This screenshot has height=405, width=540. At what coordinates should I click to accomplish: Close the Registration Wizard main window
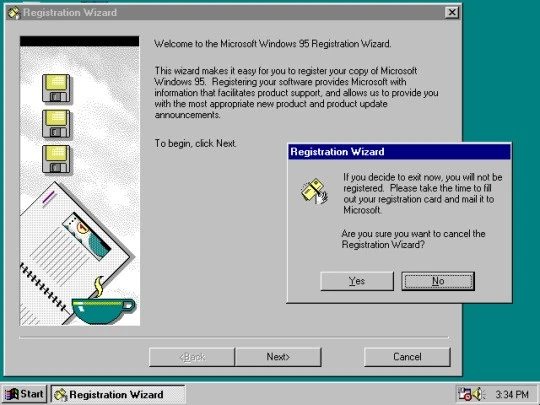(451, 13)
